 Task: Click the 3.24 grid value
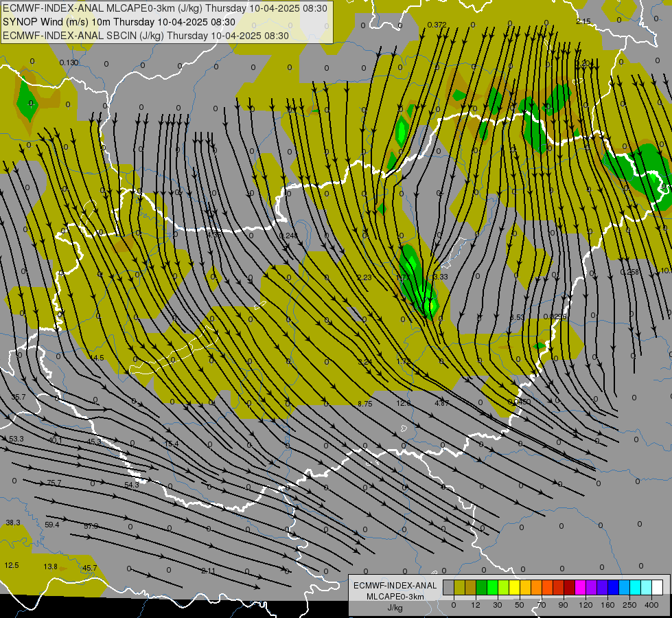[364, 362]
